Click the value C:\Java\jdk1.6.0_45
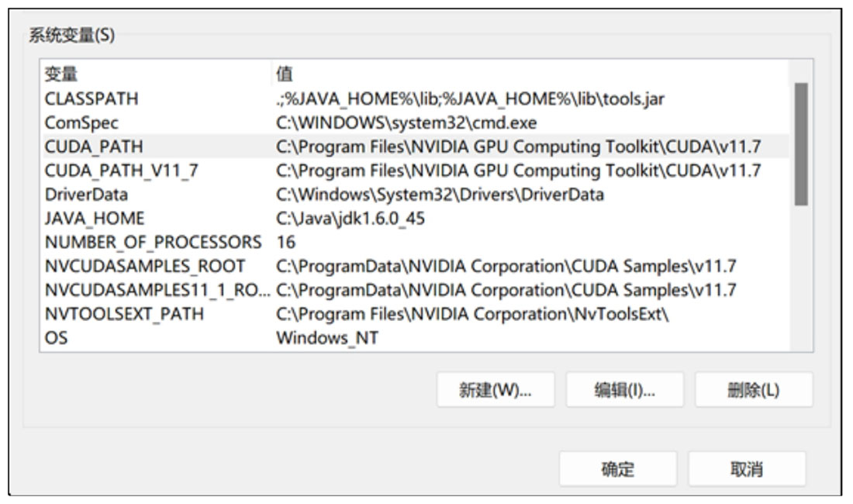This screenshot has height=504, width=853. [x=351, y=219]
